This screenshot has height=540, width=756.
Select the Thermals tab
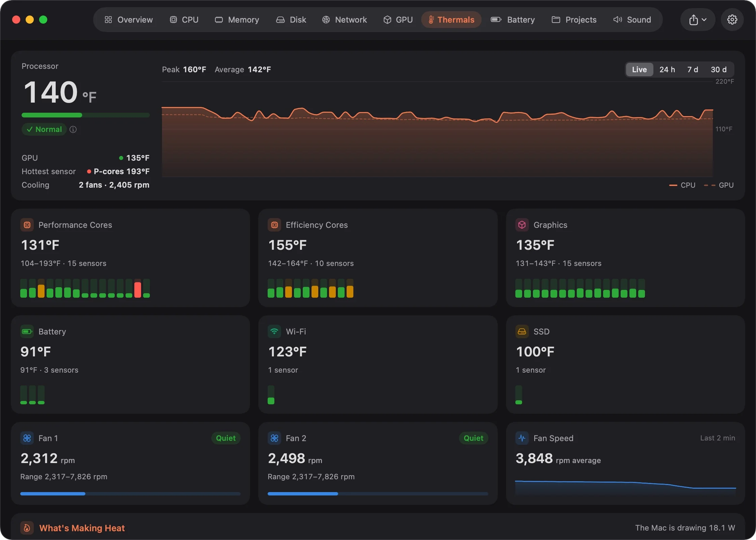click(x=451, y=20)
